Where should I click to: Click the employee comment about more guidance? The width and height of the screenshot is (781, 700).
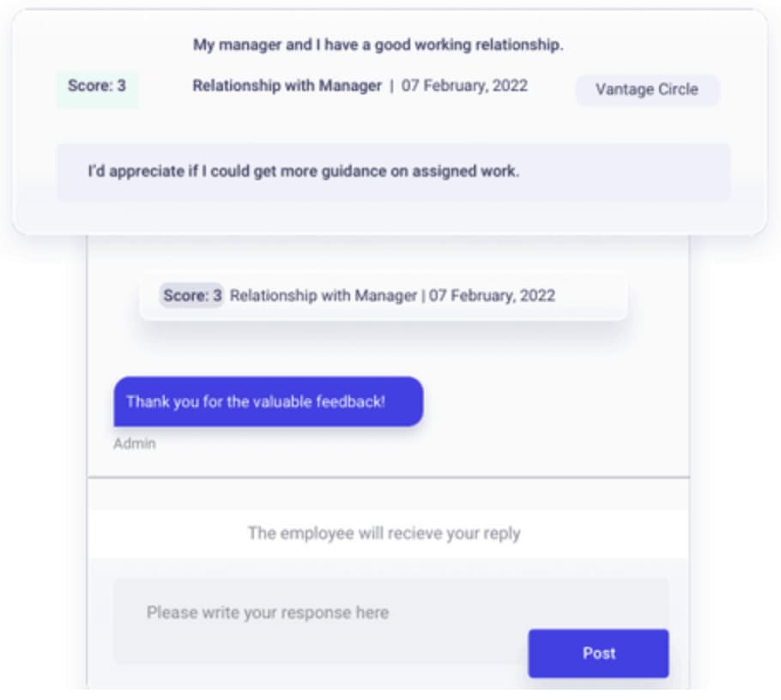point(304,171)
